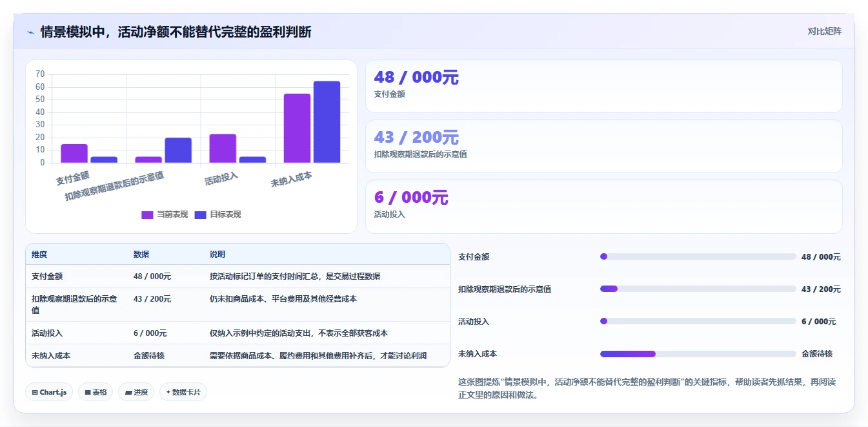
Task: Click the 仅纳入示例中约定的活动支出 description cell
Action: (x=299, y=333)
